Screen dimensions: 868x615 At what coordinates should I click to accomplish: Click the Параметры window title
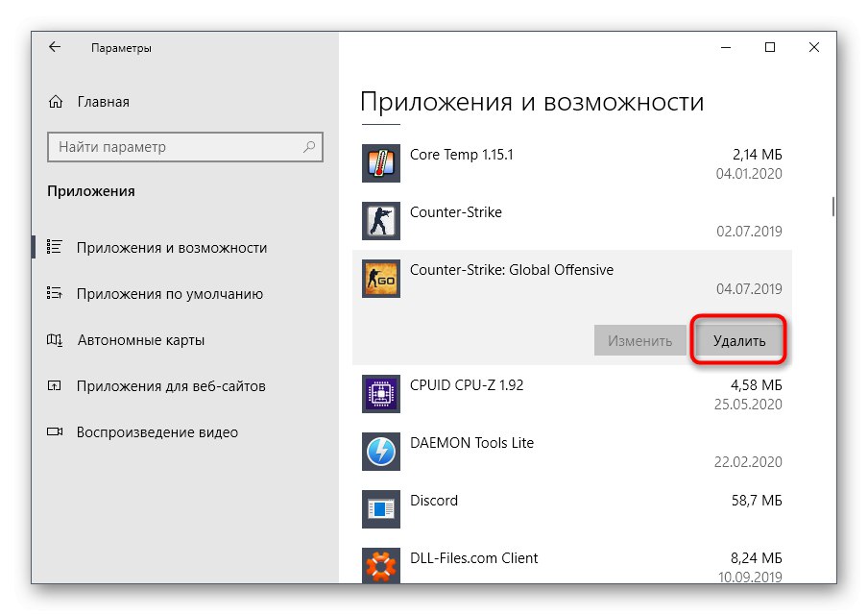[121, 48]
